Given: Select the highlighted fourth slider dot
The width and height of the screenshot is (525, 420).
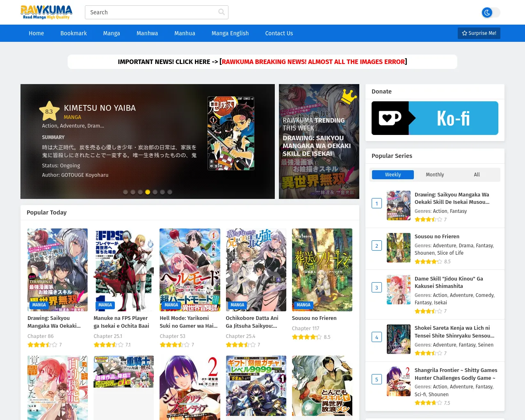Looking at the screenshot, I should tap(148, 192).
